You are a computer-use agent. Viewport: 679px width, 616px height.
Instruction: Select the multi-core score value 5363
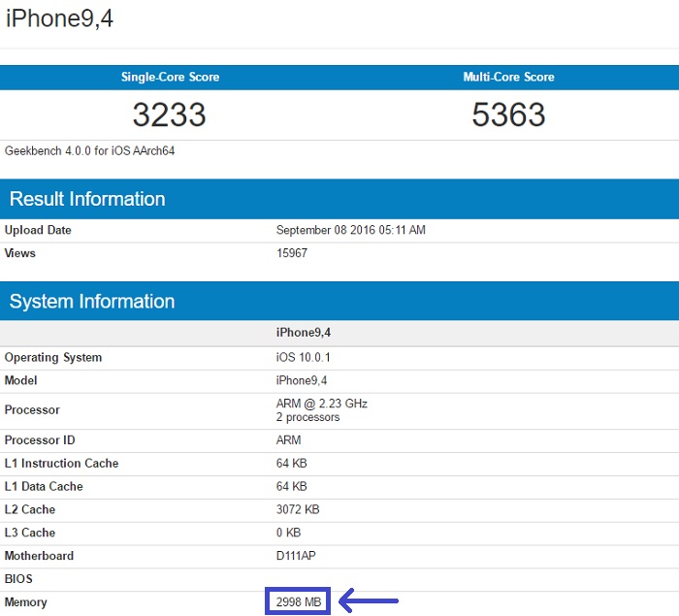click(x=508, y=114)
